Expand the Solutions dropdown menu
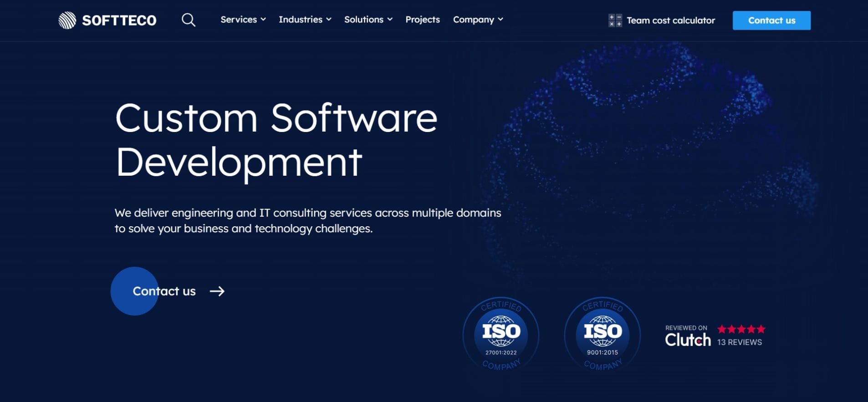868x402 pixels. tap(368, 20)
